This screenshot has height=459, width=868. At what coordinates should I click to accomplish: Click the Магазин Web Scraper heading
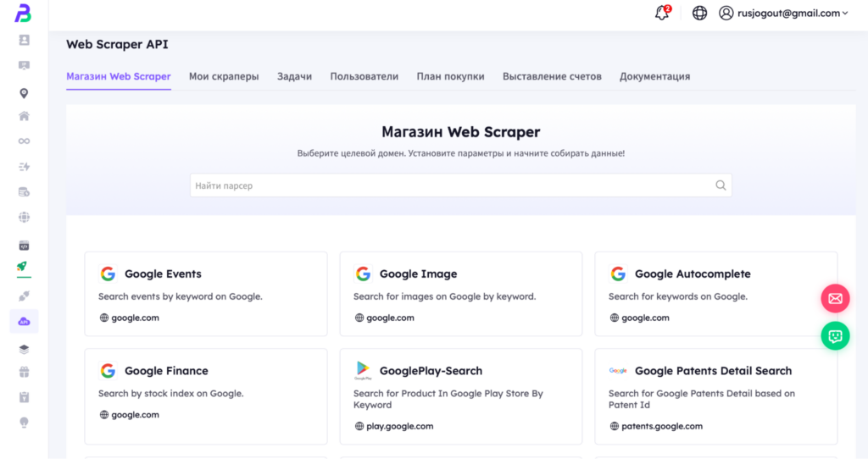coord(460,131)
